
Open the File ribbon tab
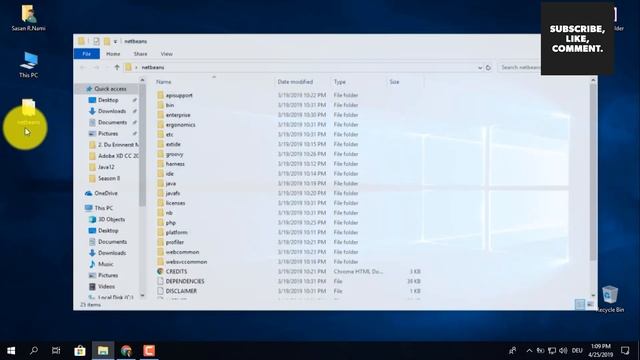pos(87,54)
